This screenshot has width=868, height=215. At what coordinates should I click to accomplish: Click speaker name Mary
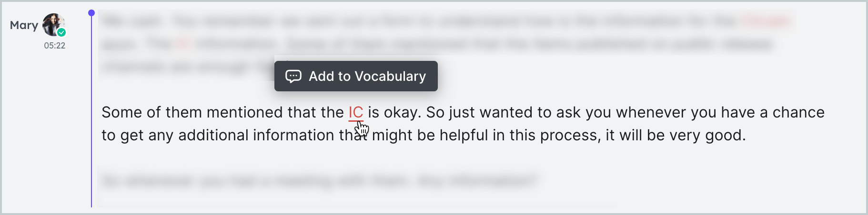tap(24, 25)
